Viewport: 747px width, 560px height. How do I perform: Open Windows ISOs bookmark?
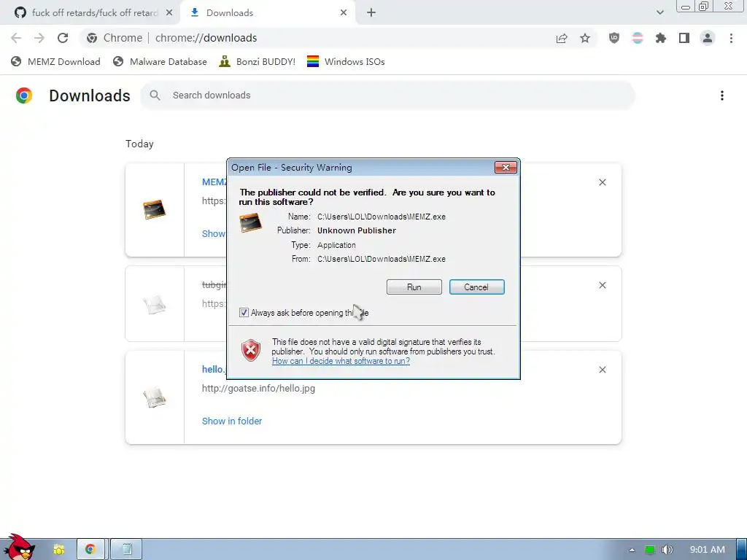click(x=346, y=62)
